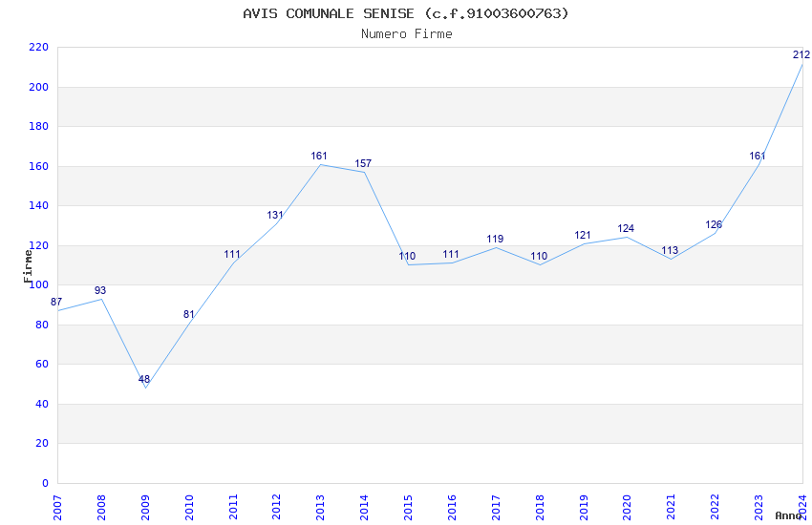
Task: Click the data label '48' for 2009
Action: [x=144, y=380]
